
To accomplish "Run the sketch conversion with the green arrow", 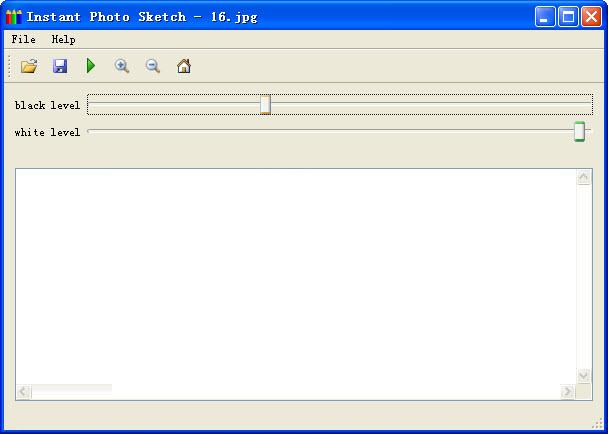I will [x=91, y=66].
